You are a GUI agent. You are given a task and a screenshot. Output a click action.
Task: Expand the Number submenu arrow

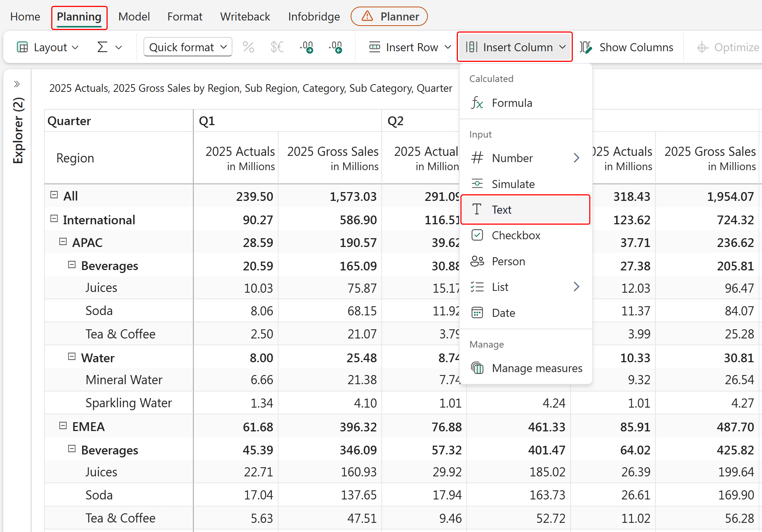coord(576,158)
